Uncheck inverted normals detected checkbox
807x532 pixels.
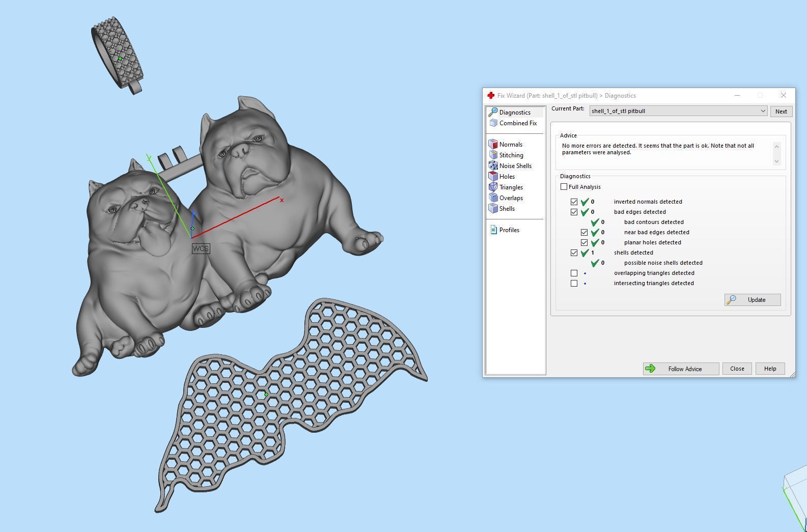(x=574, y=202)
